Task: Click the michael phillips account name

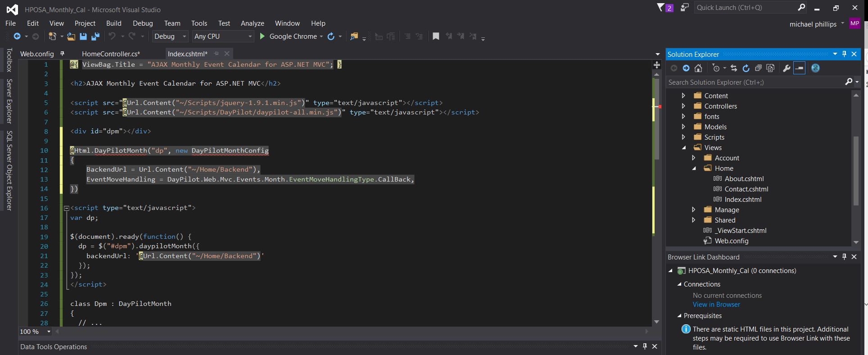Action: 813,24
